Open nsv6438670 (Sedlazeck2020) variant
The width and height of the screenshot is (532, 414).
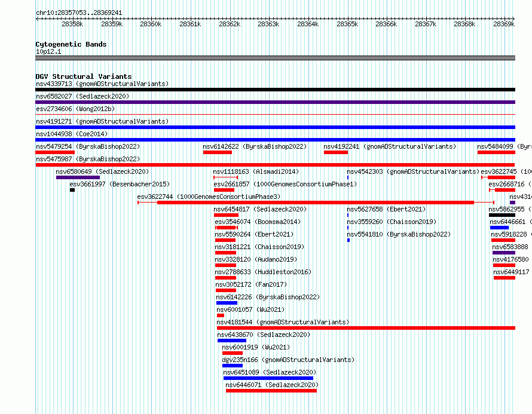264,335
